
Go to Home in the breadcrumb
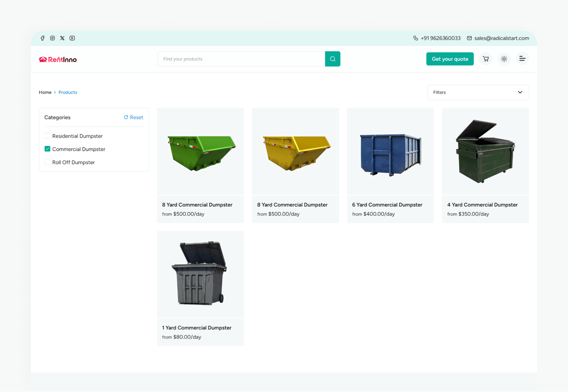pos(45,92)
